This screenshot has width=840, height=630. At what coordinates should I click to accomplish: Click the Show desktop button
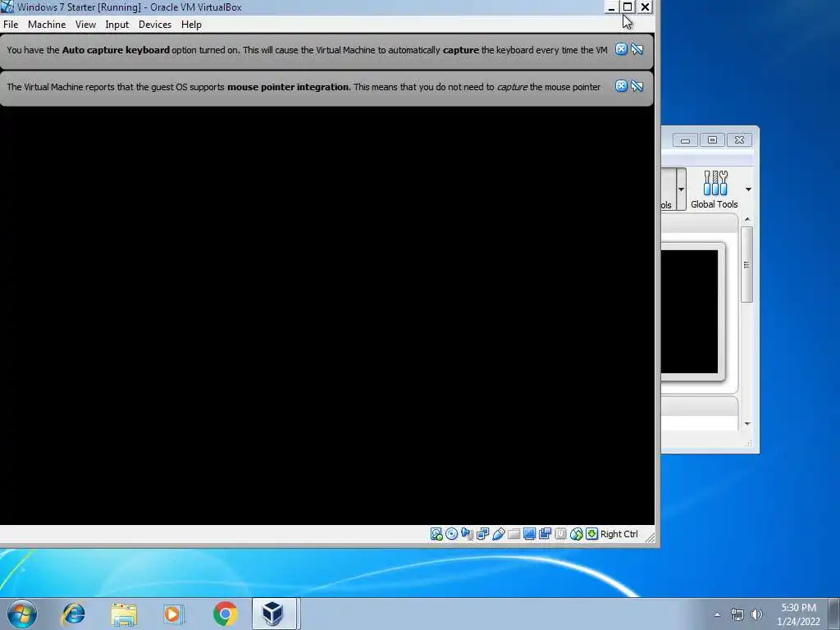[x=834, y=614]
